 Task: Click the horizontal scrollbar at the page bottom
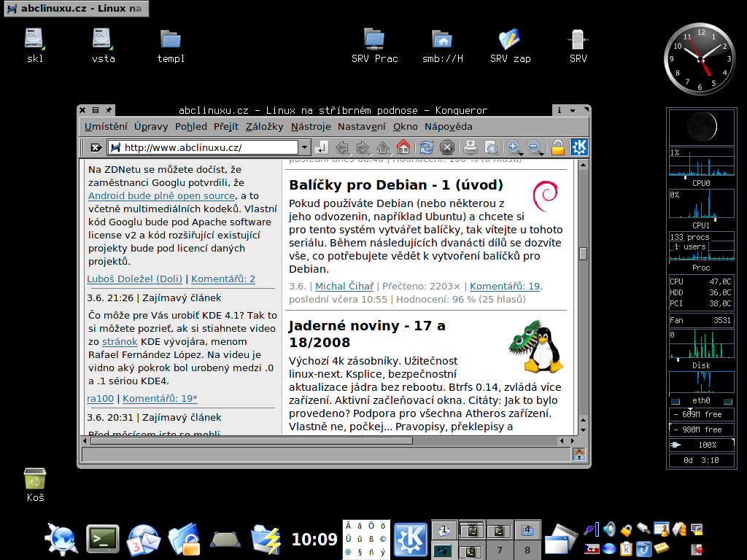click(252, 441)
